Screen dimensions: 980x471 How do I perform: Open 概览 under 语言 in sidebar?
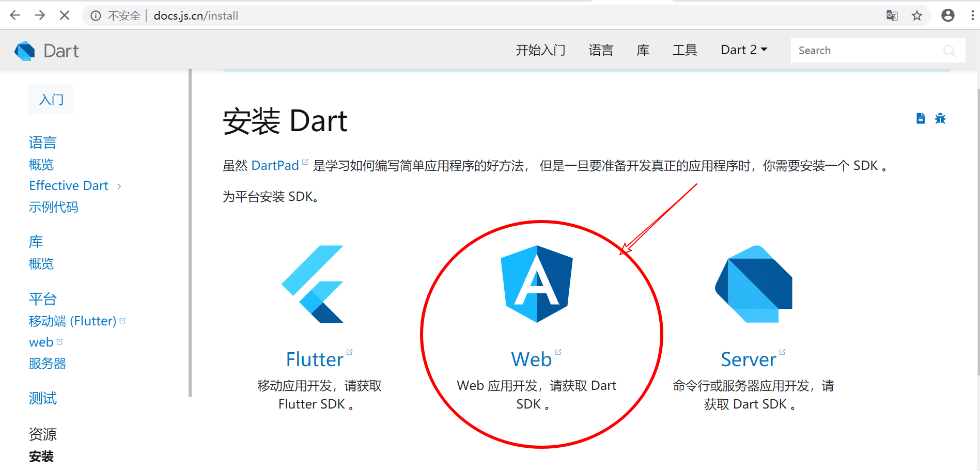(41, 165)
